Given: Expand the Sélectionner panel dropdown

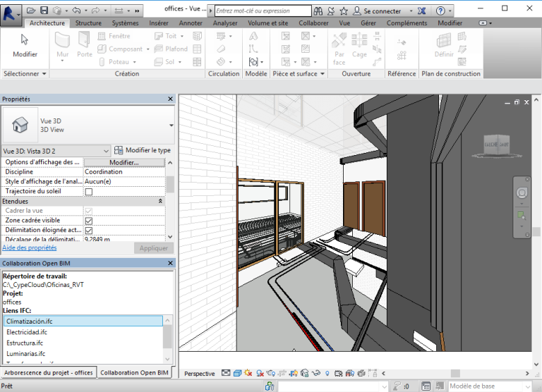Looking at the screenshot, I should (44, 73).
